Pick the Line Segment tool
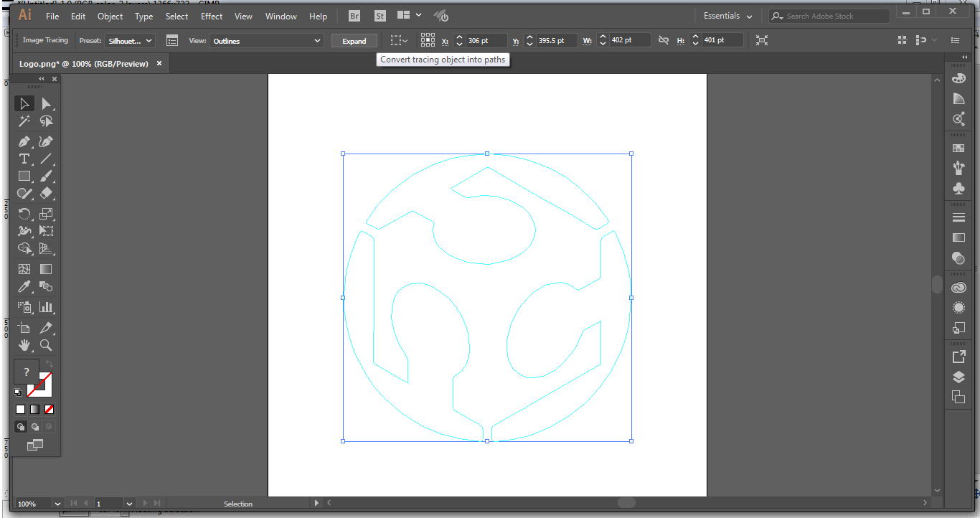The width and height of the screenshot is (980, 518). (x=46, y=159)
